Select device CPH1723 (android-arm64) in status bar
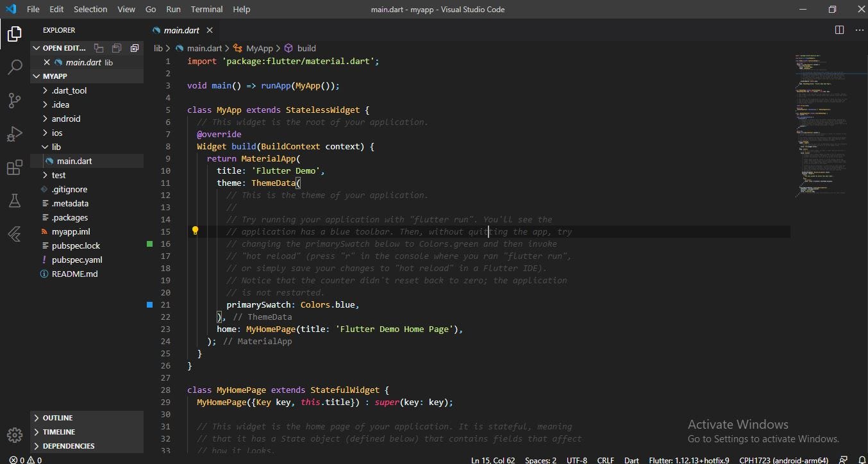 [x=783, y=460]
